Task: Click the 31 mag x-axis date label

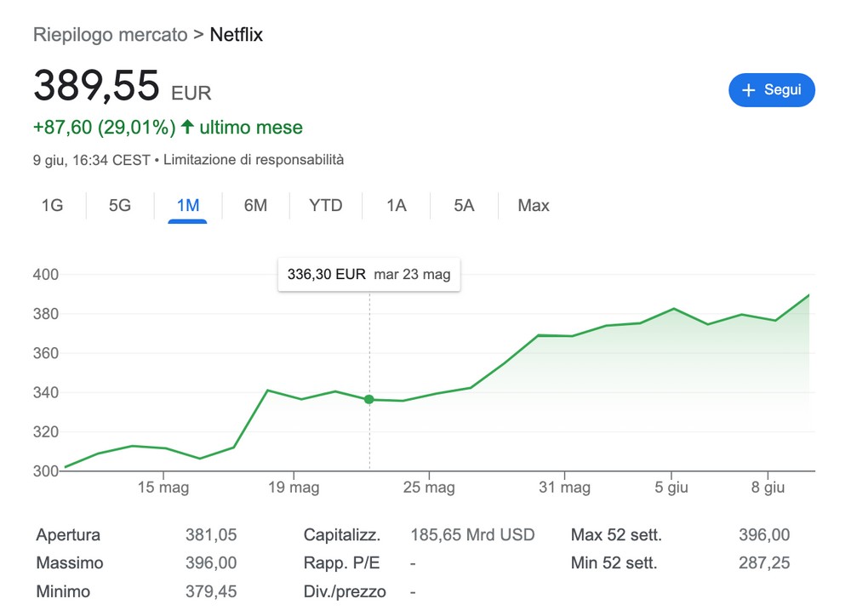Action: 564,488
